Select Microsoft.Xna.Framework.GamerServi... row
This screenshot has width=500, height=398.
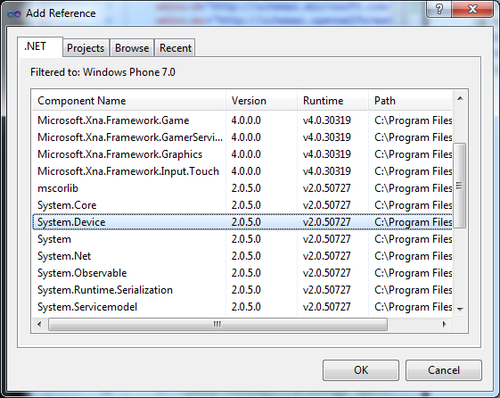[243, 137]
